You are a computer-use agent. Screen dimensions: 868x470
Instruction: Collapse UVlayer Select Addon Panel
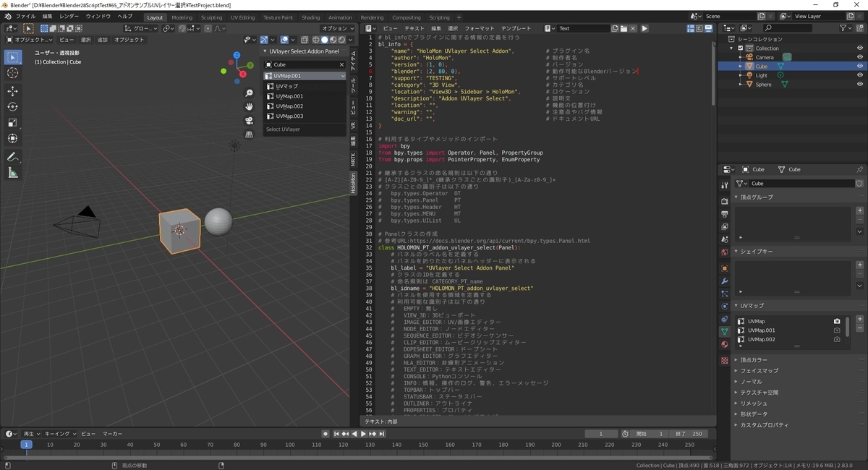265,51
